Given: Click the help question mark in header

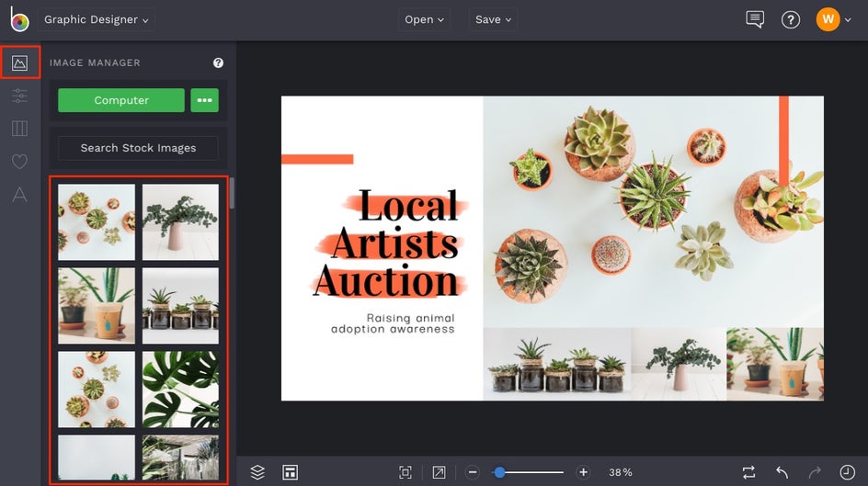Looking at the screenshot, I should click(x=790, y=19).
